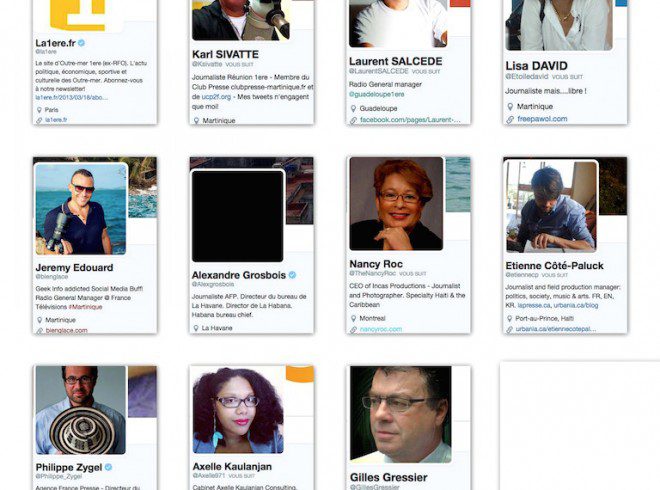
Task: Click the #Martinique hashtag
Action: 85,307
